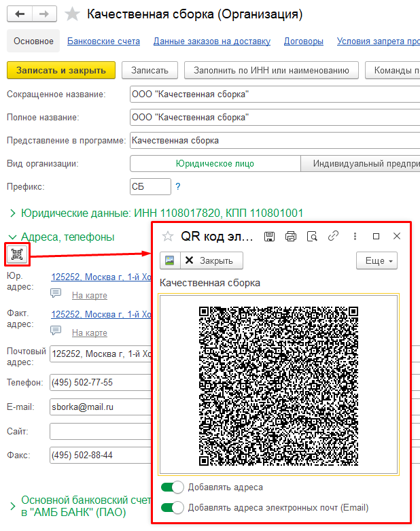This screenshot has height=531, width=420.
Task: Click Заполнить по ИНН или наименованию
Action: click(271, 70)
